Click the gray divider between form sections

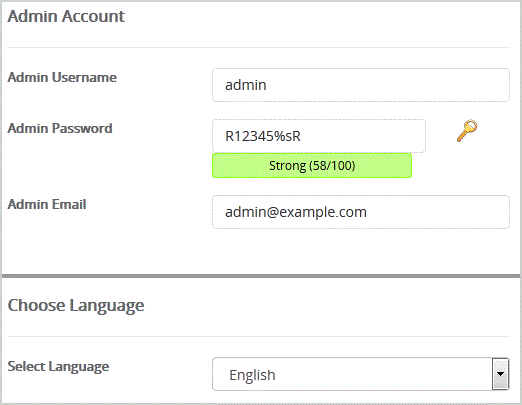(261, 276)
